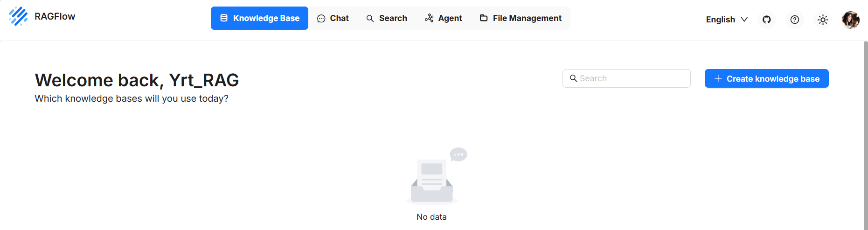Switch to the Search tab
Screen dimensions: 868x230
(387, 18)
